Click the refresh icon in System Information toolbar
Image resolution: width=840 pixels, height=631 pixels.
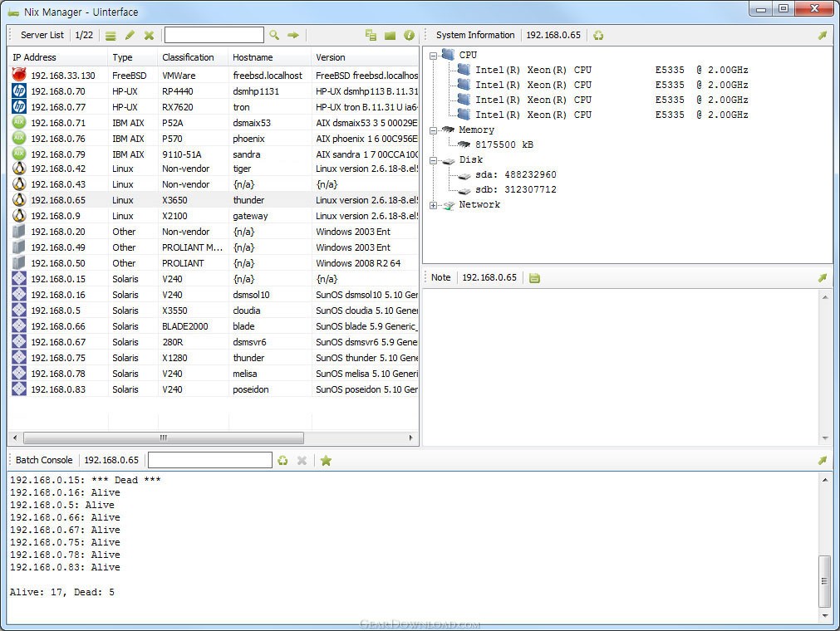click(598, 36)
